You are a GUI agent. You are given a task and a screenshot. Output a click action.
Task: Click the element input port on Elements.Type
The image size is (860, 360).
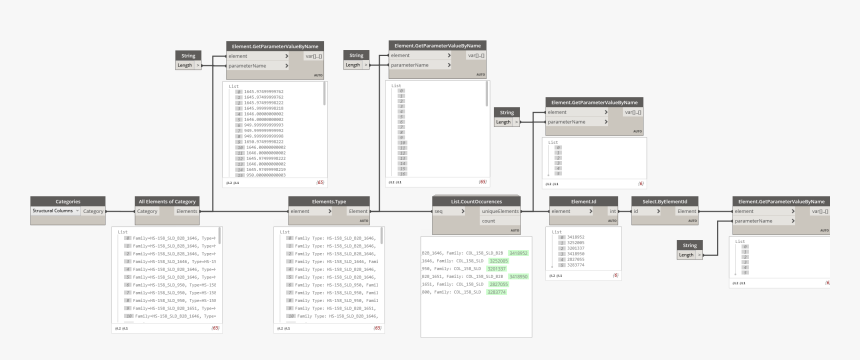point(309,211)
